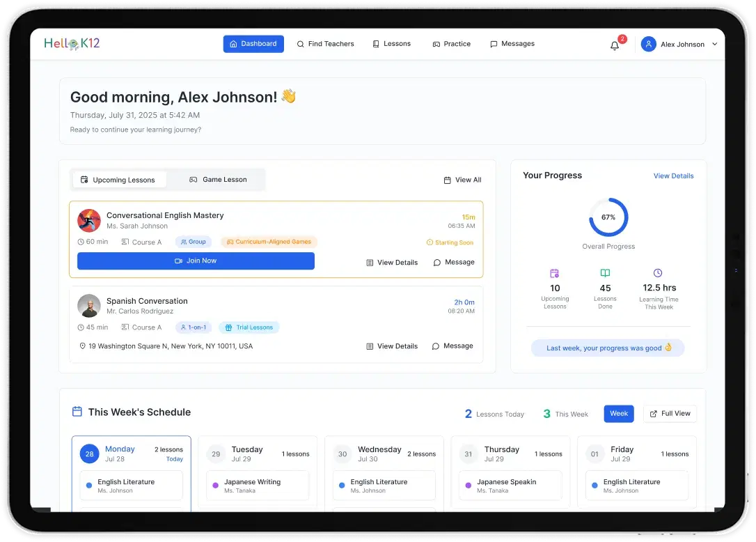
Task: Click the 60 min duration clock icon
Action: pyautogui.click(x=81, y=242)
